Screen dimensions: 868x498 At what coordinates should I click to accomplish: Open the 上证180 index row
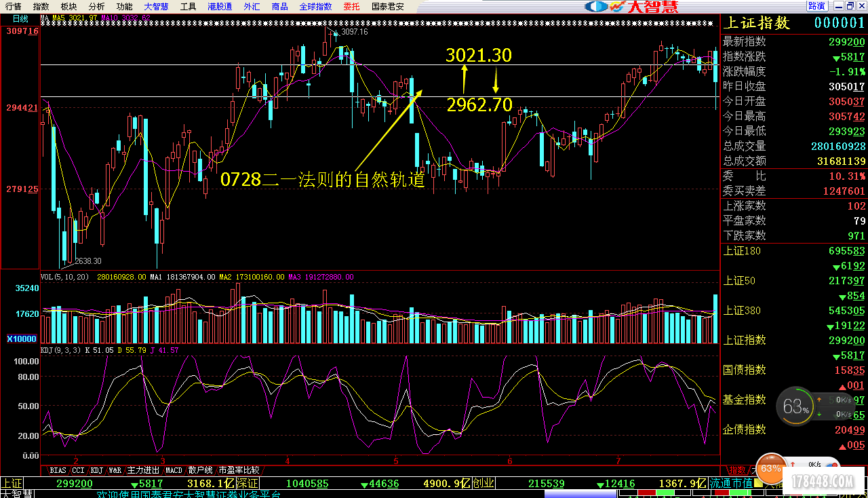point(795,251)
